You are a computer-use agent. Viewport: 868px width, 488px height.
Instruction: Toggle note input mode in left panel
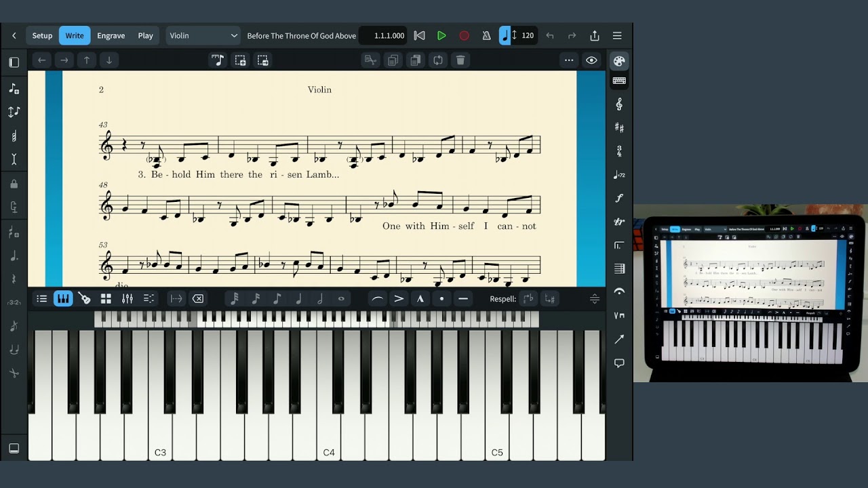14,88
